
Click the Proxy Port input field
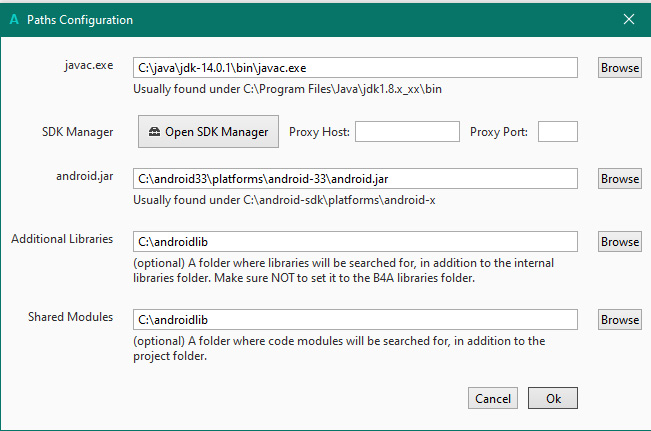558,132
